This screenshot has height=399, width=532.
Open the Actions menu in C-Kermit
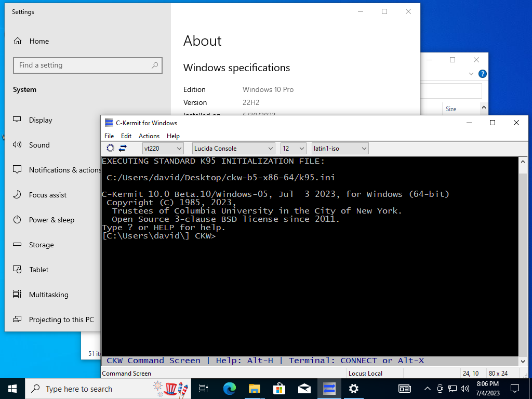(149, 136)
